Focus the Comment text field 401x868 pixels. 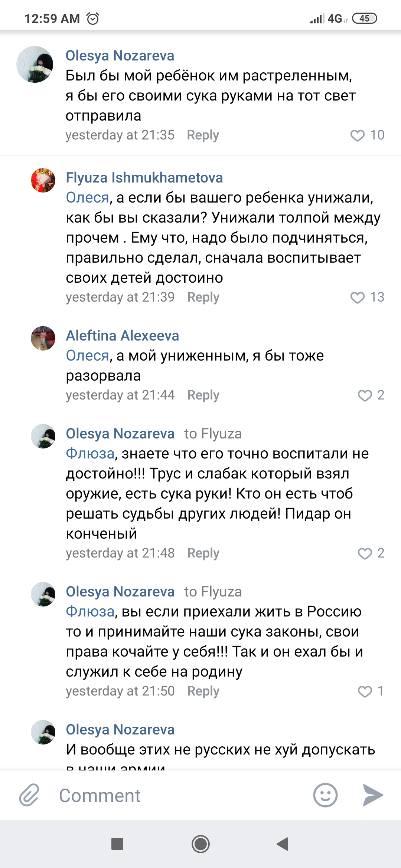(x=178, y=796)
